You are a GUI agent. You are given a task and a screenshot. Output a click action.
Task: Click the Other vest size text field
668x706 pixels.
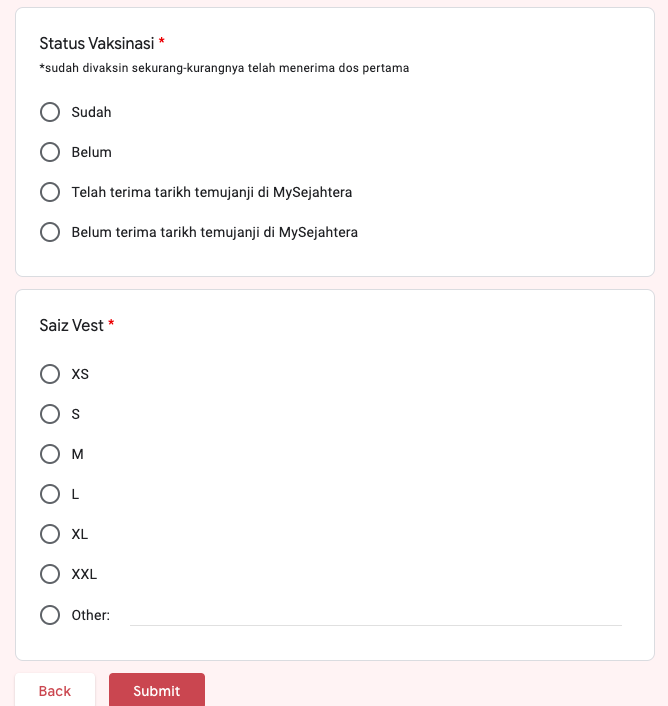click(375, 614)
